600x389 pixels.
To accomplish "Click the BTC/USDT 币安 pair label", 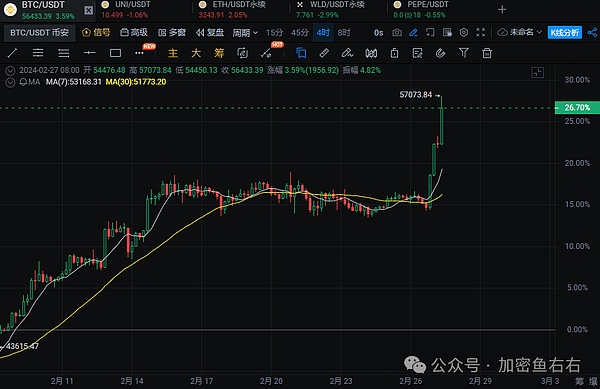I will [x=39, y=33].
